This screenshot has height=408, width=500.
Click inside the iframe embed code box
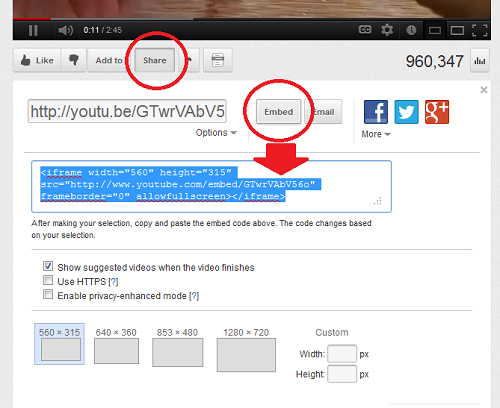tap(211, 186)
